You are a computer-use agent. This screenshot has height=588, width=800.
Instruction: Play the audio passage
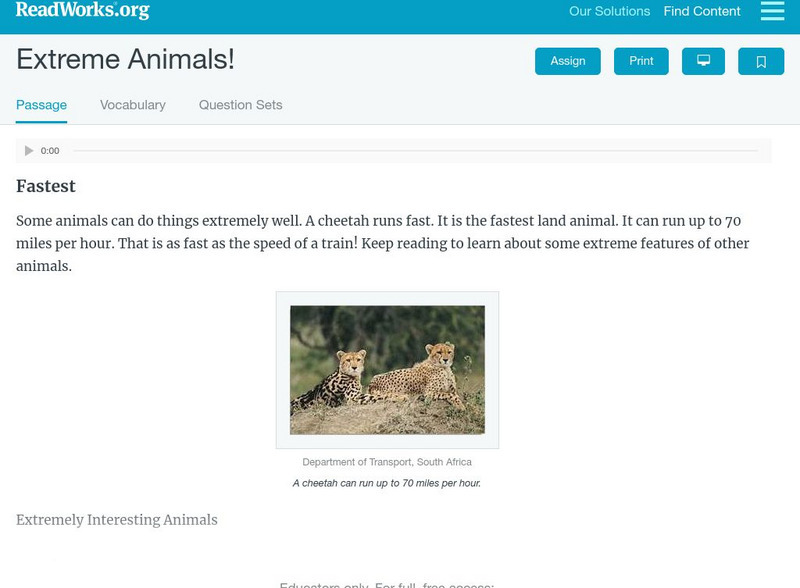click(29, 151)
